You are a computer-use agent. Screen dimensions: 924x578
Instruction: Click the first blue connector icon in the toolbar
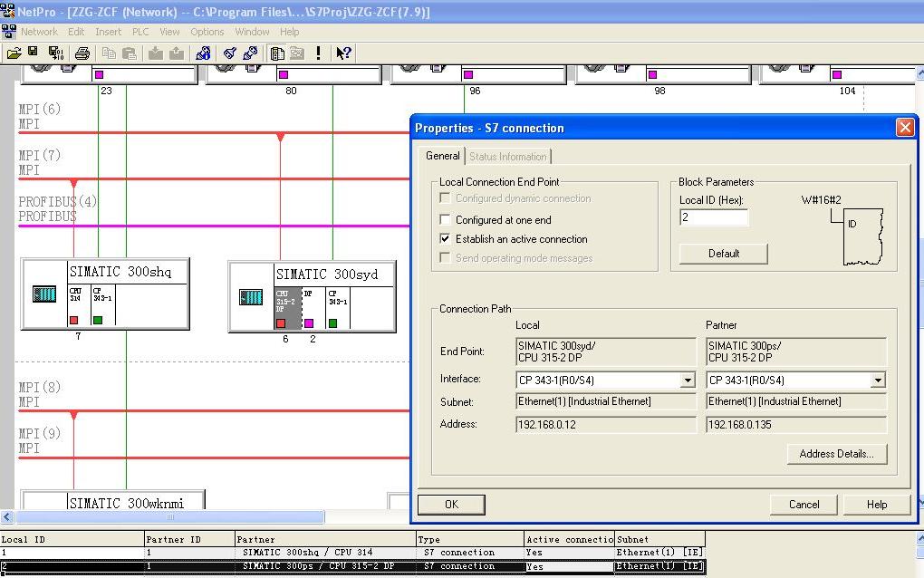230,53
